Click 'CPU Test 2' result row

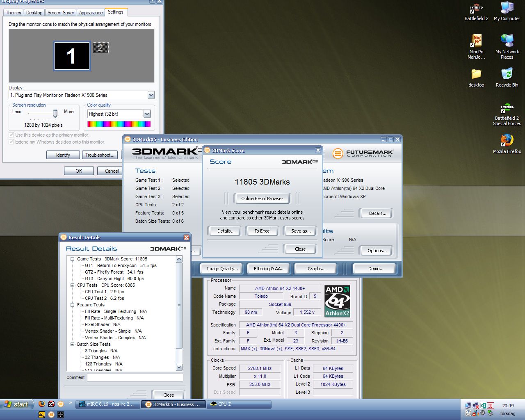click(105, 298)
